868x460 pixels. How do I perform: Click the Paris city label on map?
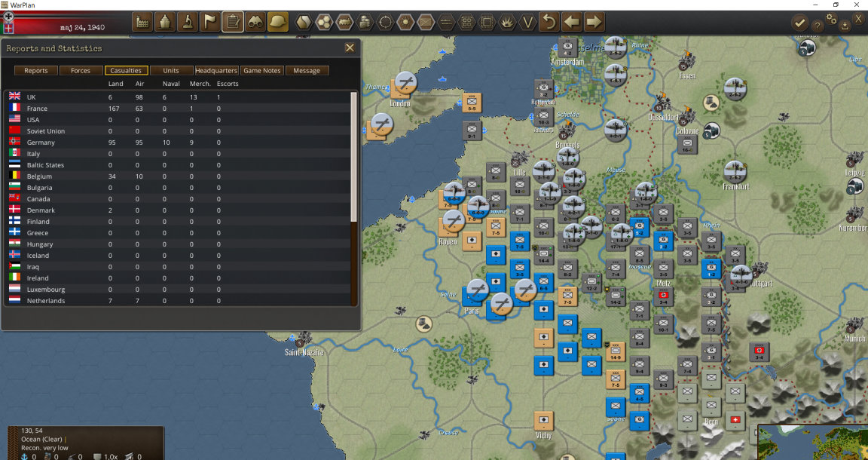pos(472,311)
